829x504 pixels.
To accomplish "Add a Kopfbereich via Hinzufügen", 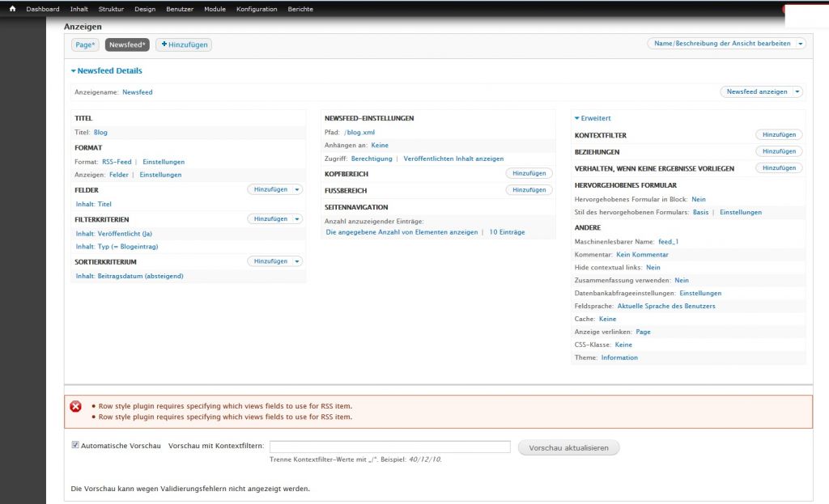I will [x=529, y=173].
